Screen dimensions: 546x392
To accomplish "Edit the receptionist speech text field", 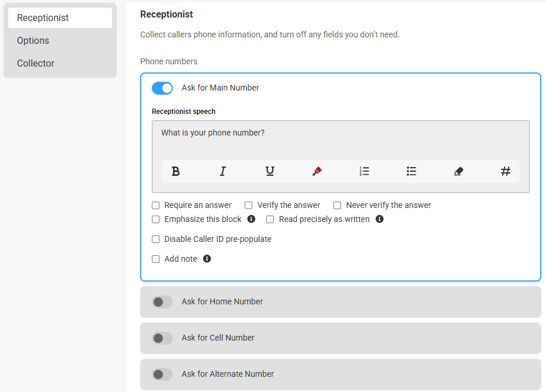I will [340, 140].
